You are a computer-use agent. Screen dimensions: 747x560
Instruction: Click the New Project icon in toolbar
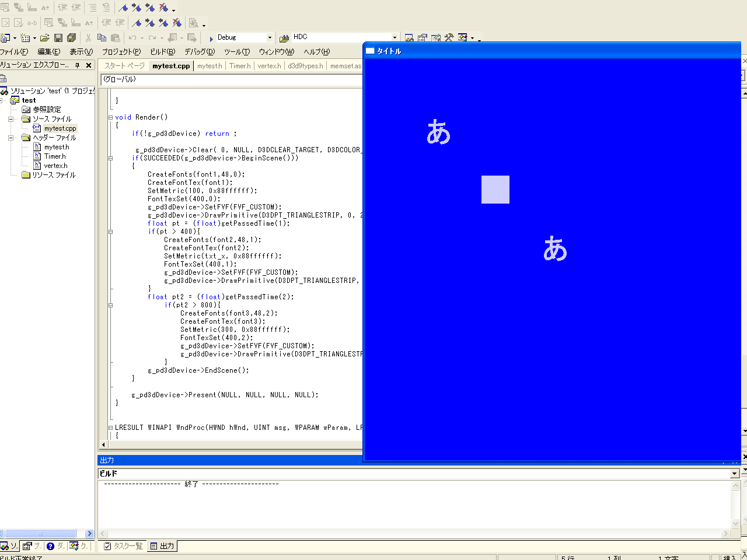(x=5, y=38)
